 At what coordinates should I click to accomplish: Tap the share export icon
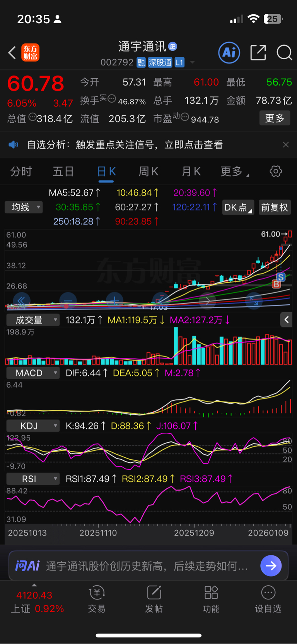pos(258,53)
